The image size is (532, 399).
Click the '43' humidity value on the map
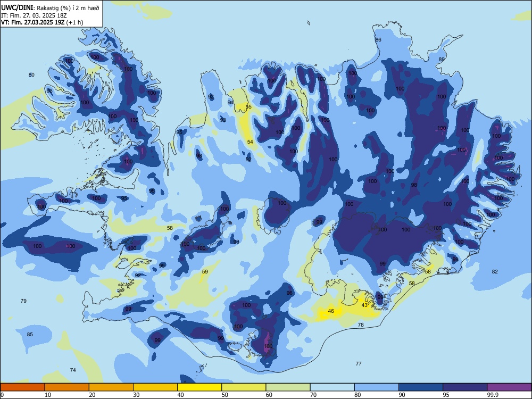(x=364, y=305)
